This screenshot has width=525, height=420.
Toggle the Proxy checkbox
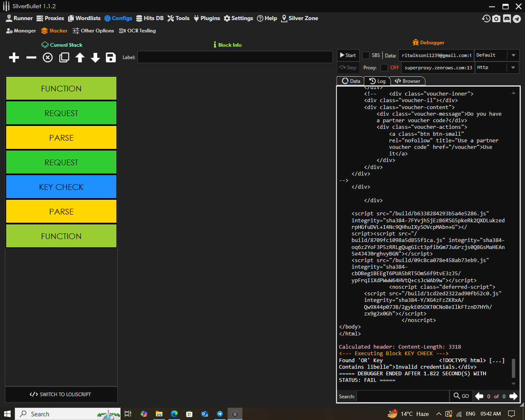click(384, 68)
